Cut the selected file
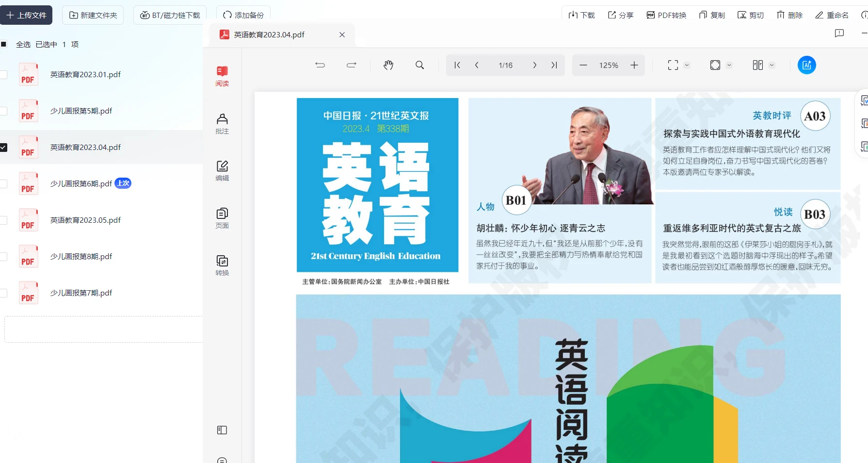Viewport: 868px width, 463px height. [x=751, y=15]
